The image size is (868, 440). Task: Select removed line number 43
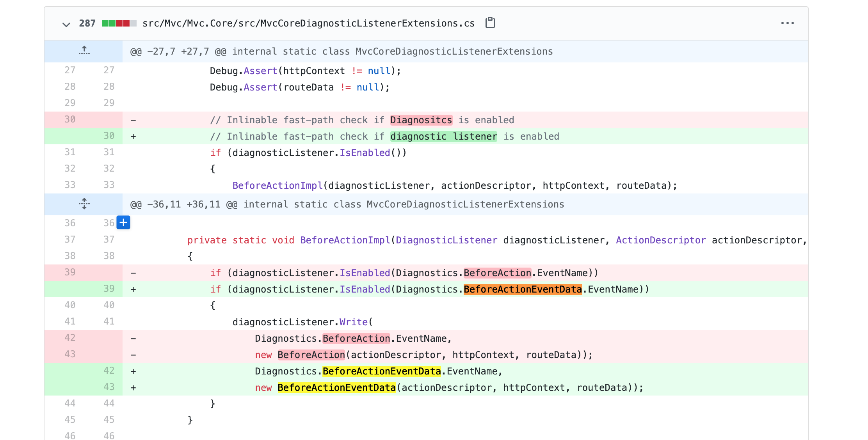click(70, 354)
